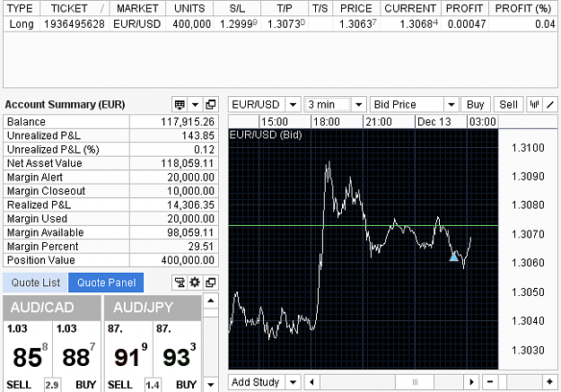
Task: Open quote panel settings gear
Action: 195,283
